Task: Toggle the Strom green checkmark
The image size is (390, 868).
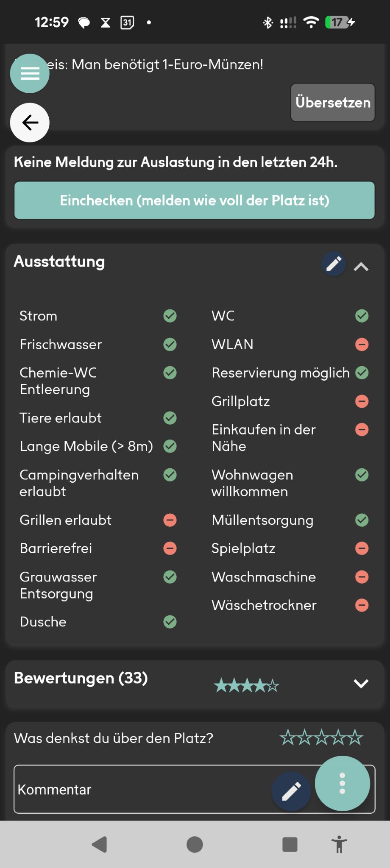Action: pos(170,316)
